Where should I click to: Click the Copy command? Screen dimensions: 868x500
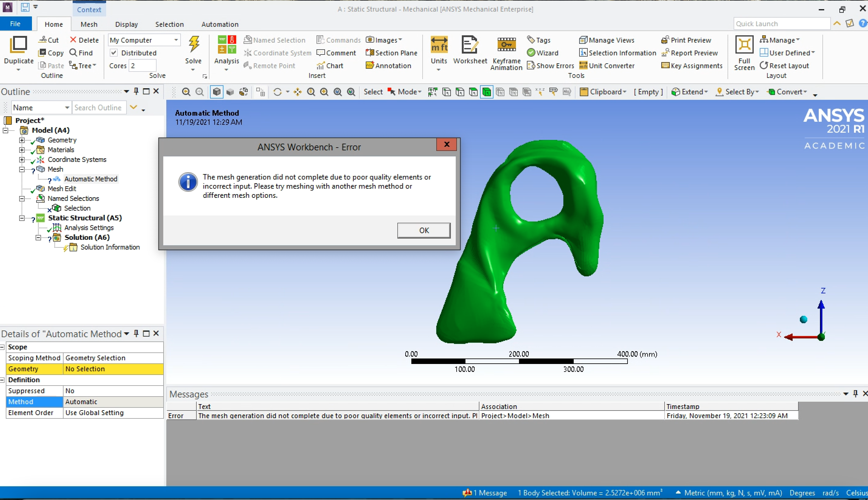[x=51, y=53]
